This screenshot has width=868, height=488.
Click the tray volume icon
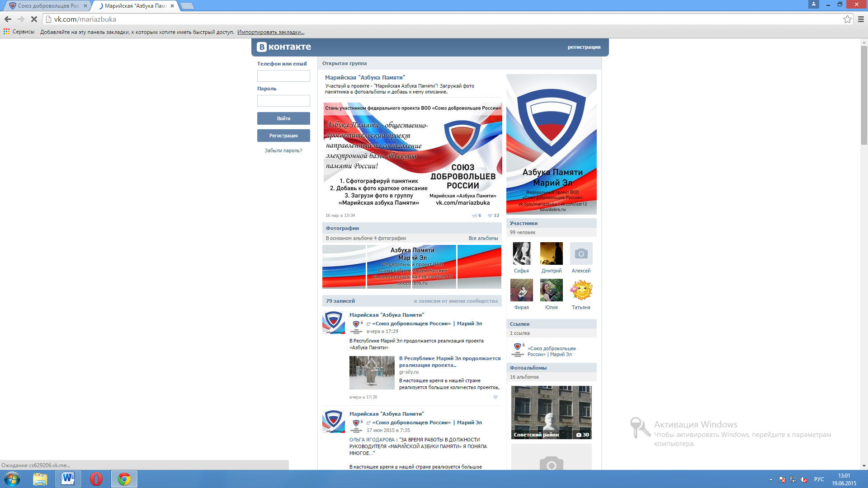pyautogui.click(x=804, y=479)
